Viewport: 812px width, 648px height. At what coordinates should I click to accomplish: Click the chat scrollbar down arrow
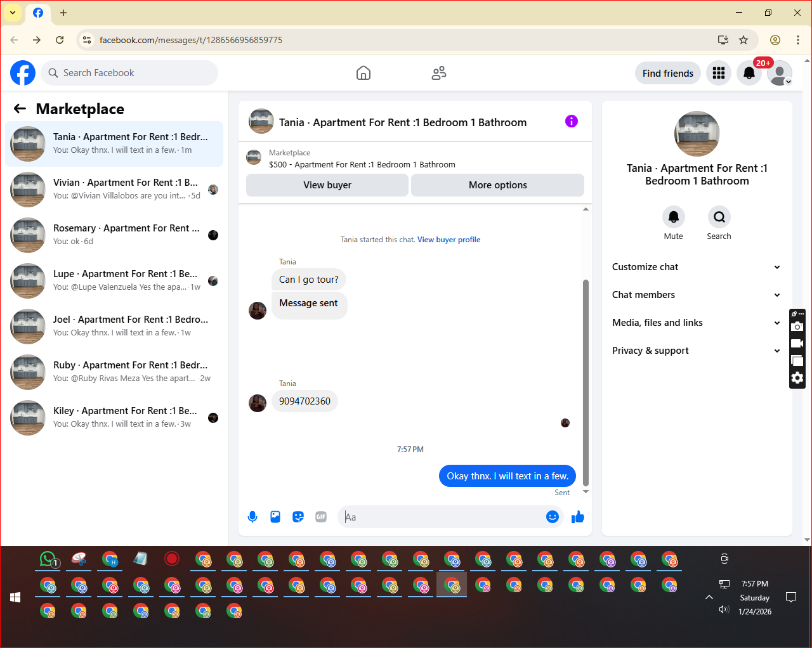586,492
